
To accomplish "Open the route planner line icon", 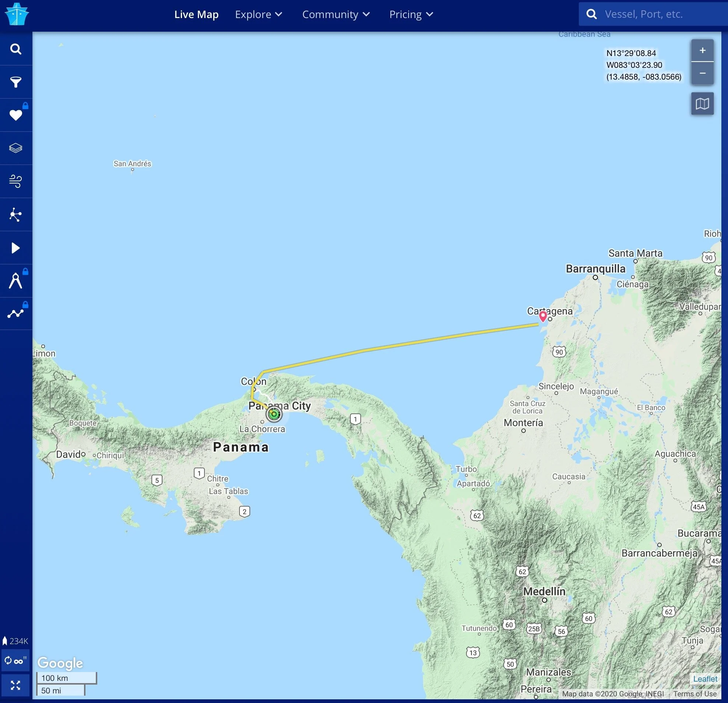I will point(15,314).
